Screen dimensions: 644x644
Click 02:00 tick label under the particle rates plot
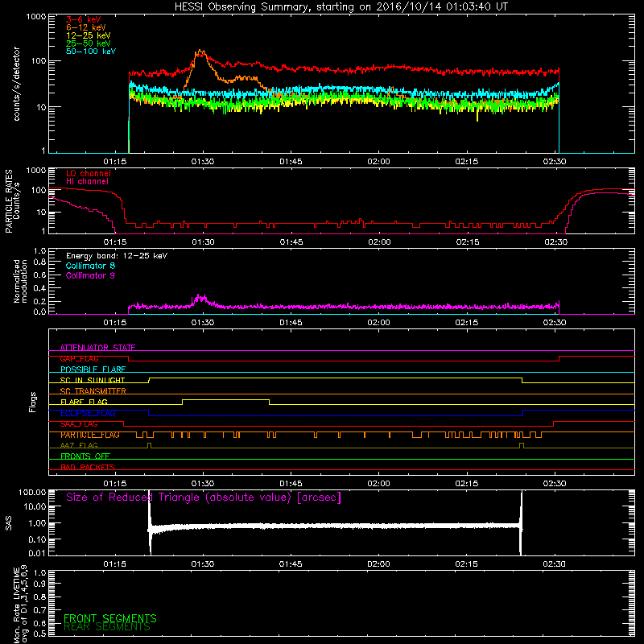(379, 242)
